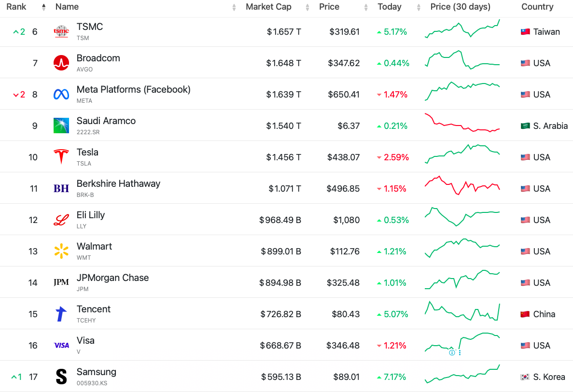The image size is (573, 392).
Task: Click the Tencent 30-day price chart
Action: tap(462, 312)
